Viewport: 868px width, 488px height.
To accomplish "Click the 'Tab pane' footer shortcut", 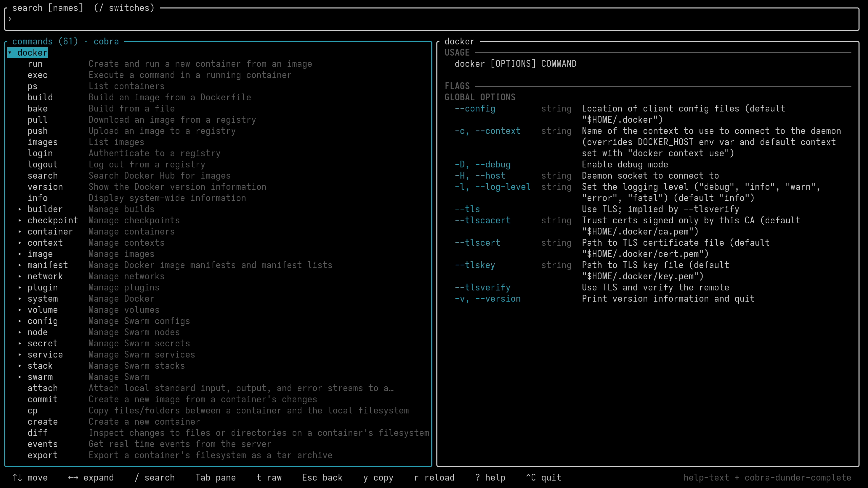I will click(216, 478).
